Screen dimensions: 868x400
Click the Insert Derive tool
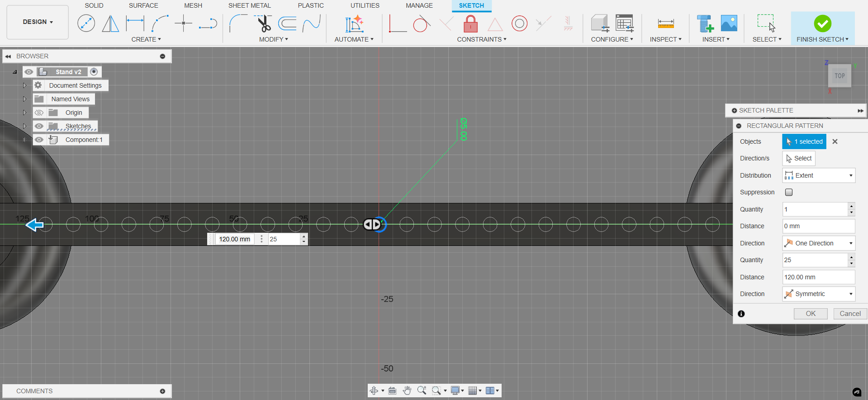(705, 24)
